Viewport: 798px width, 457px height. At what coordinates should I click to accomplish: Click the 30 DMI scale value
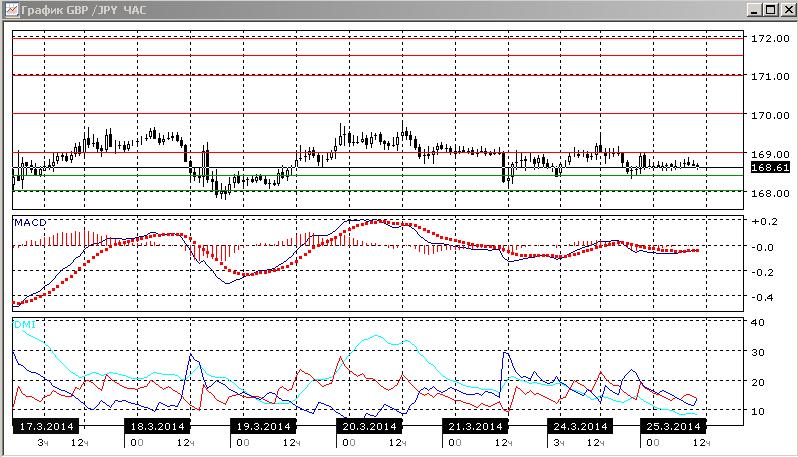point(758,352)
